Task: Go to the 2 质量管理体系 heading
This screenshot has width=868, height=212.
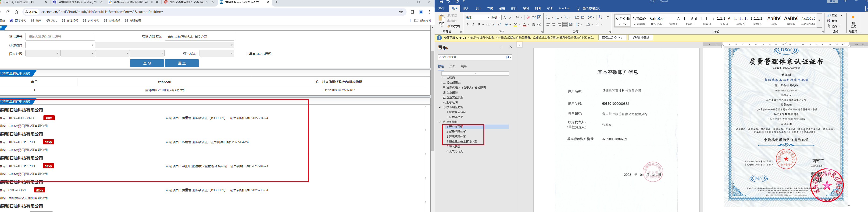Action: pyautogui.click(x=456, y=132)
